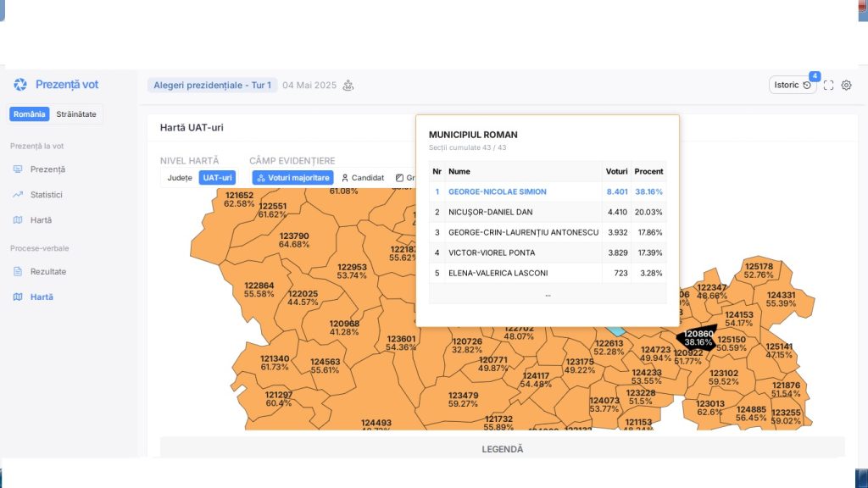Click map region 122864
The image size is (868, 488).
[259, 290]
